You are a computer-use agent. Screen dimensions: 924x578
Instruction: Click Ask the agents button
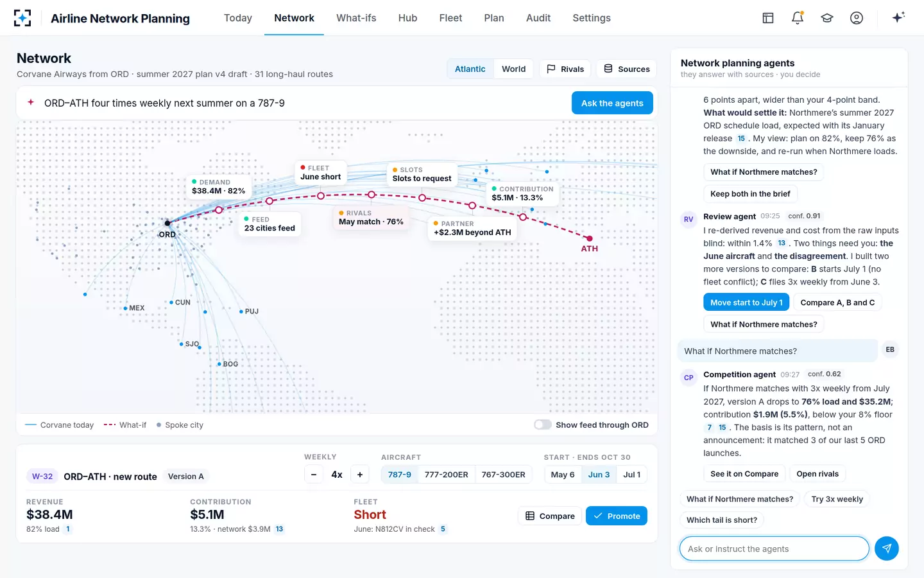[612, 103]
